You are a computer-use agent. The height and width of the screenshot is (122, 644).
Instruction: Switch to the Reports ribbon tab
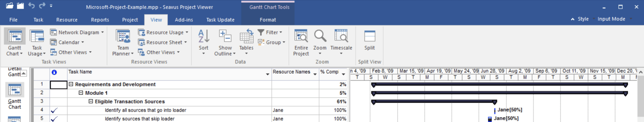click(x=100, y=20)
